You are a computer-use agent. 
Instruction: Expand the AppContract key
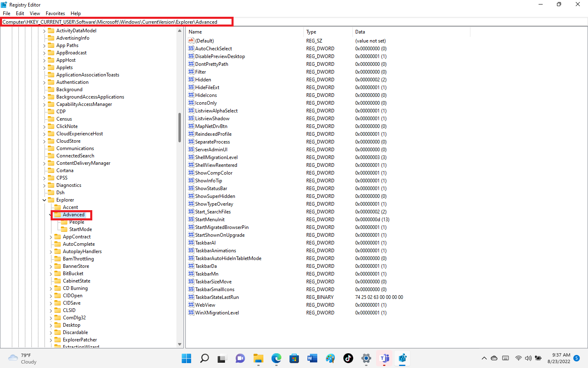click(51, 237)
